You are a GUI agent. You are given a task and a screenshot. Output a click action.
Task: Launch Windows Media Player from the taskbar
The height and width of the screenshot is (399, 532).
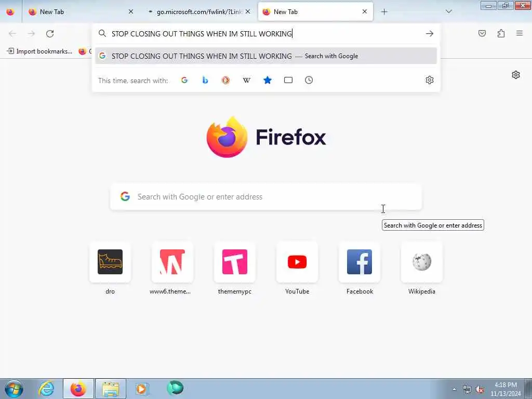[x=142, y=389]
